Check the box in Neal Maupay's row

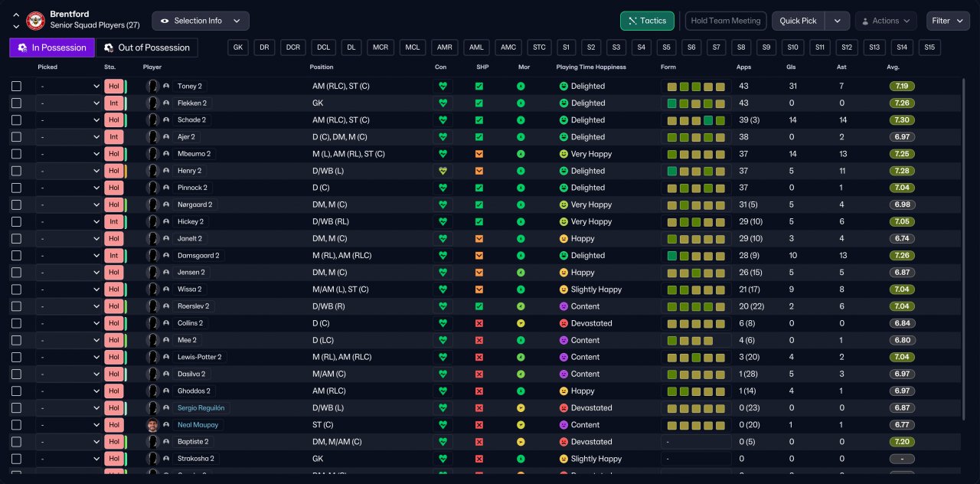click(16, 425)
